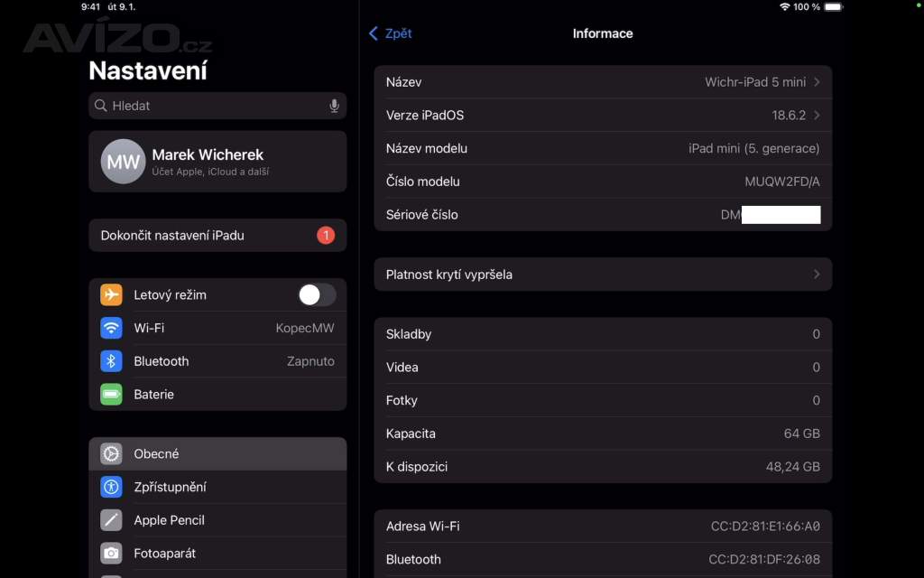Open Marek Wicherek Apple account

point(217,162)
